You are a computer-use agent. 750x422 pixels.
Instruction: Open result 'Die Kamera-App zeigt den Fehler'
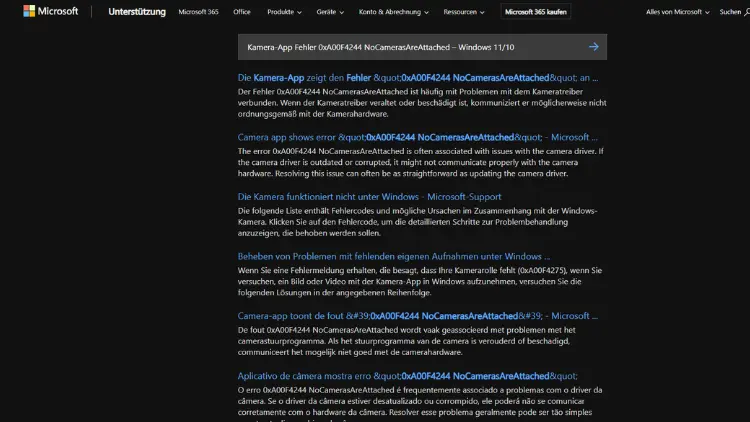[418, 78]
